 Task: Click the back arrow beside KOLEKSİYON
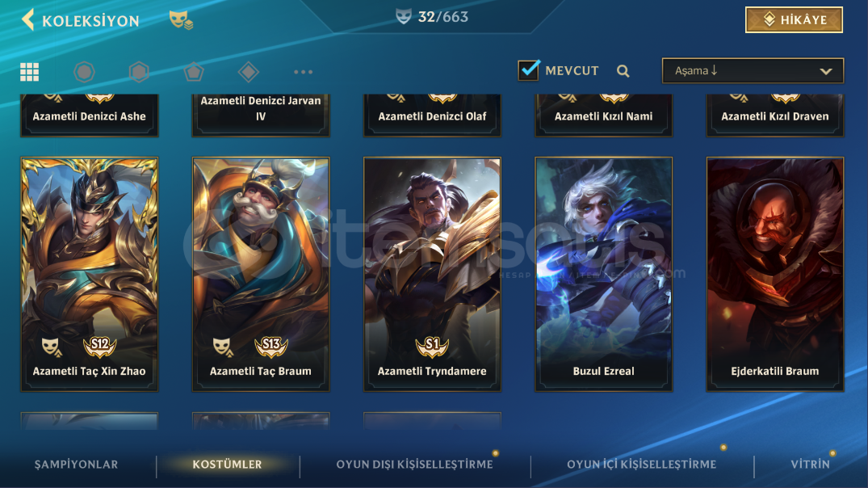point(27,19)
